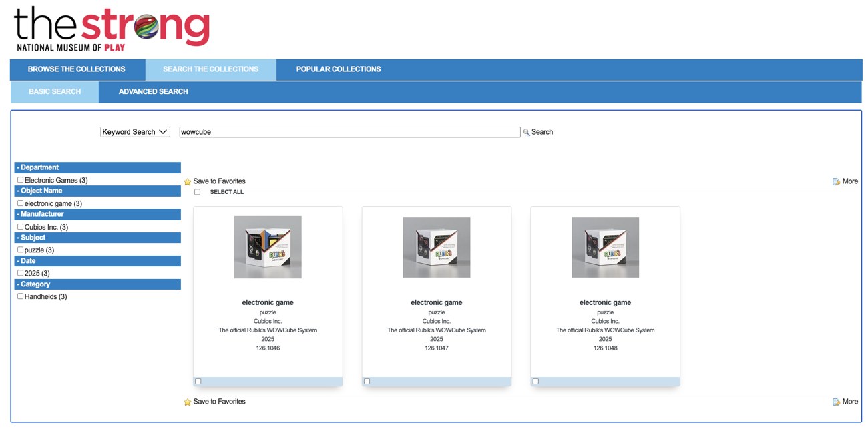Check the electronic game object name filter

click(x=20, y=203)
